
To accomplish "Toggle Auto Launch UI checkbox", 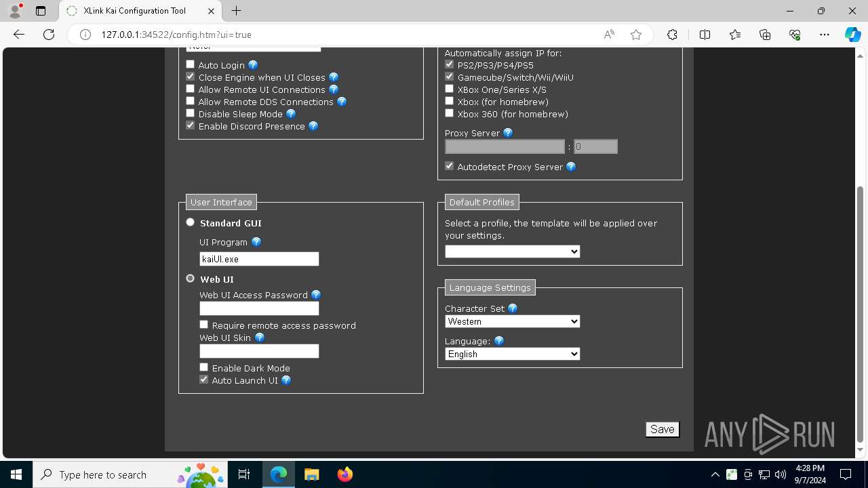I will tap(204, 380).
